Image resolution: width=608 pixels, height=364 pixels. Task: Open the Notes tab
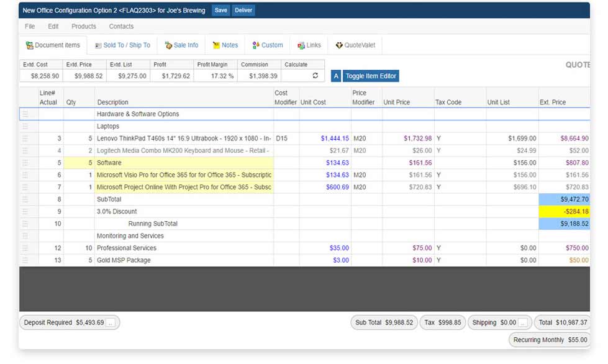225,45
